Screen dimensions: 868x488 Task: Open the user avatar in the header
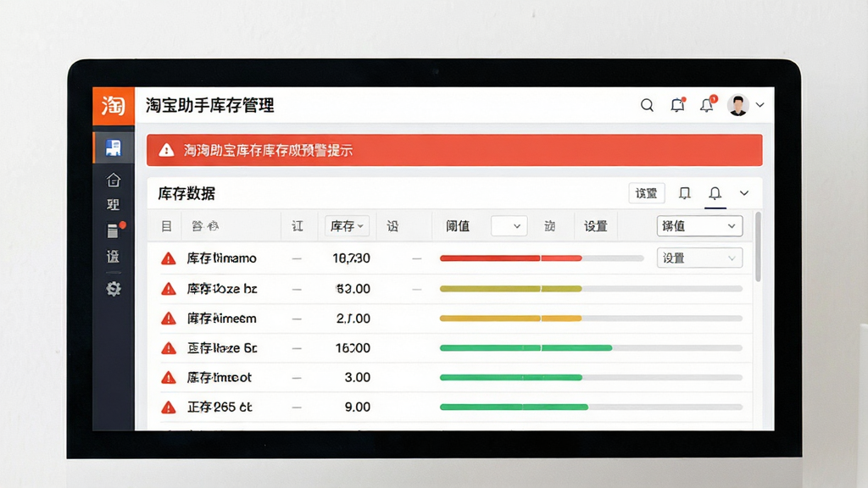pyautogui.click(x=738, y=105)
